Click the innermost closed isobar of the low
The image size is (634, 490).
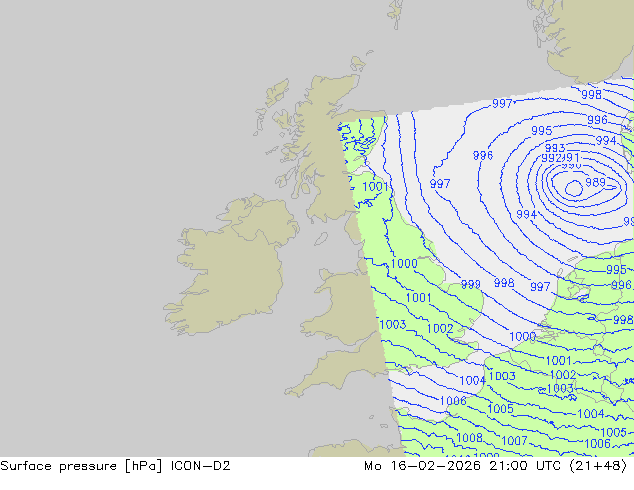point(574,188)
